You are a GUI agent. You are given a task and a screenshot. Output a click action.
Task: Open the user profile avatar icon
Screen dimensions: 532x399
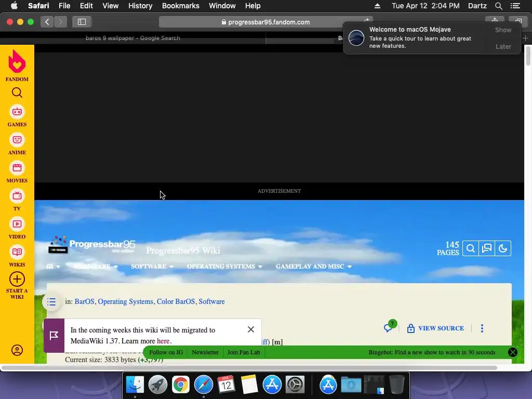point(17,350)
